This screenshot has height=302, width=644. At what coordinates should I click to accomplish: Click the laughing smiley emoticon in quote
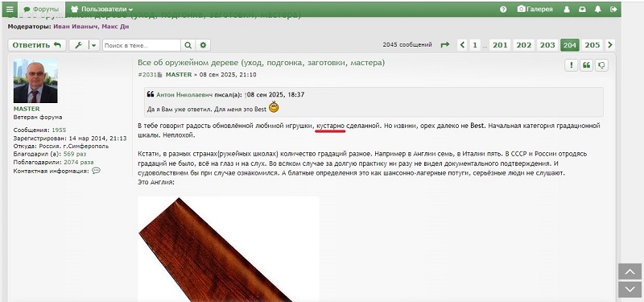pos(274,108)
